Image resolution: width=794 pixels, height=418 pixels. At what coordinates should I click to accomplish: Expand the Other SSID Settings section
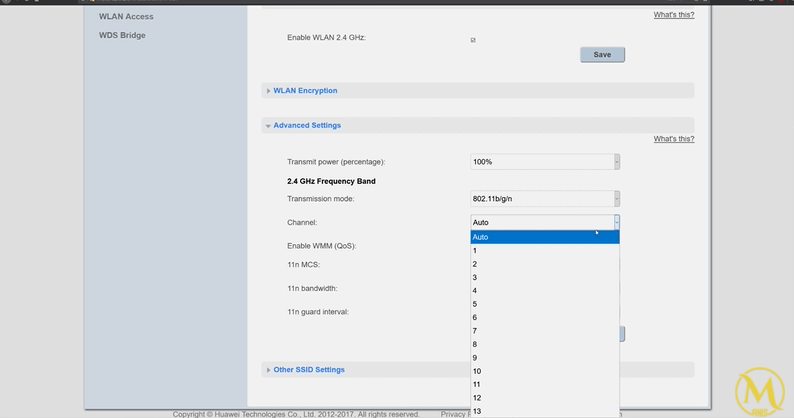(x=309, y=370)
